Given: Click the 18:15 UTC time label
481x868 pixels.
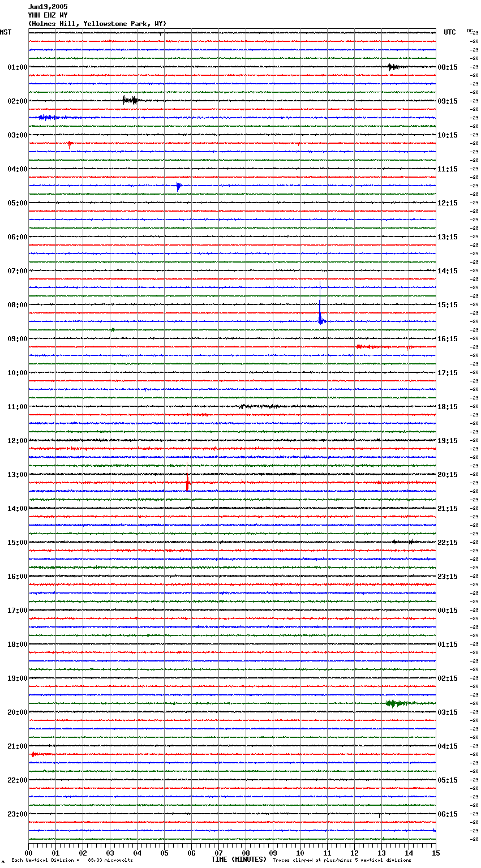Looking at the screenshot, I should click(x=448, y=407).
